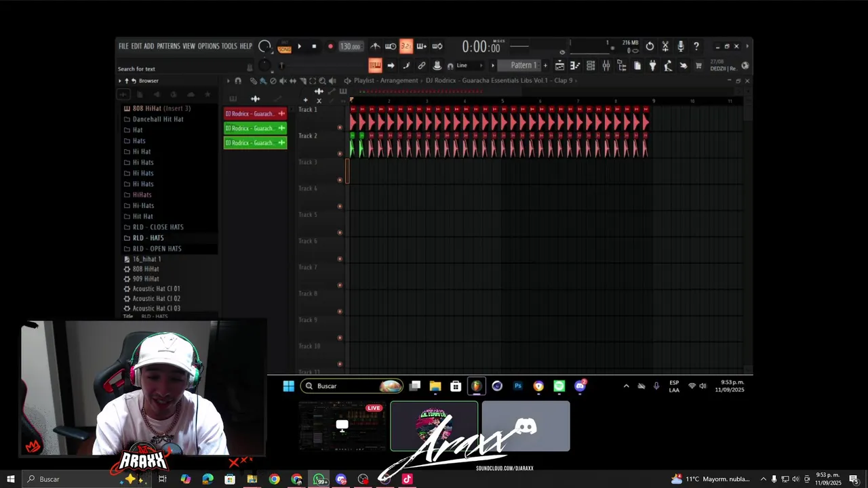This screenshot has width=868, height=488.
Task: Click the question mark help icon
Action: (x=696, y=46)
